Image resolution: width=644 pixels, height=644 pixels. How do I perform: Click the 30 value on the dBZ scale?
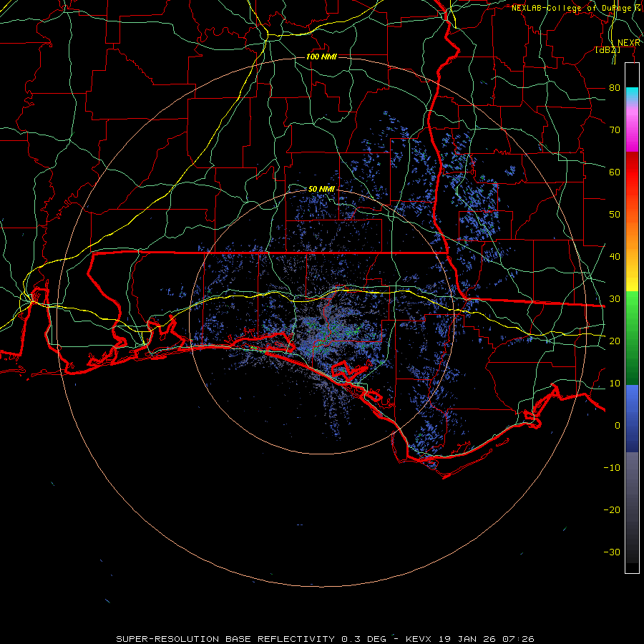615,298
